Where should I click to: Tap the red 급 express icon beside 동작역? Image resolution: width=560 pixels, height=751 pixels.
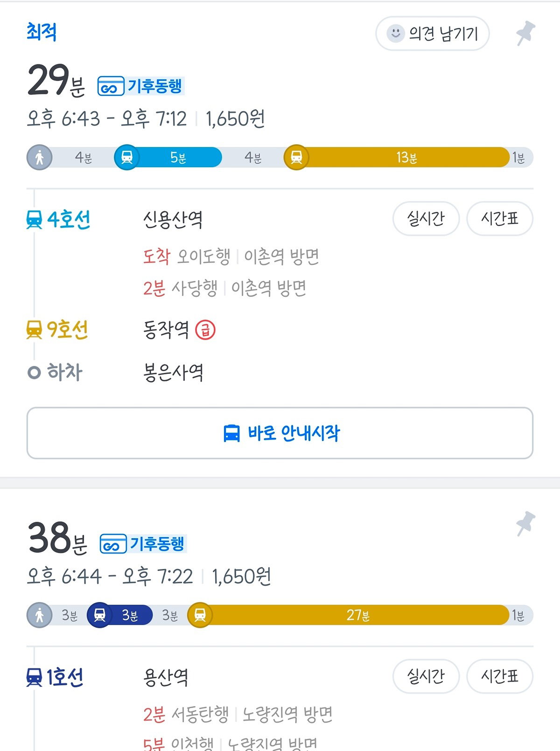(x=205, y=330)
